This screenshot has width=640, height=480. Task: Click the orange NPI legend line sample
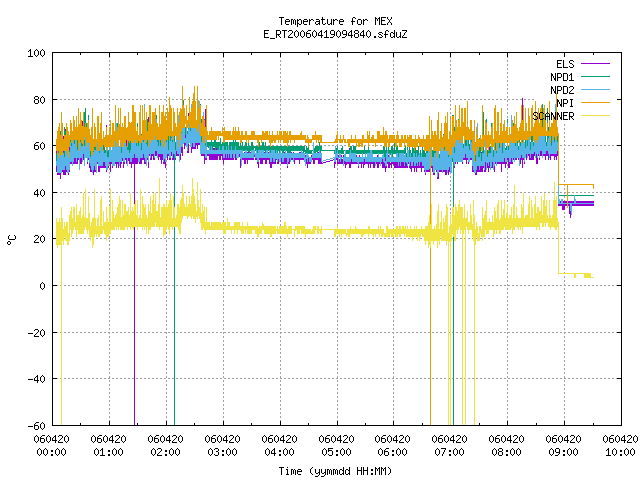(595, 102)
